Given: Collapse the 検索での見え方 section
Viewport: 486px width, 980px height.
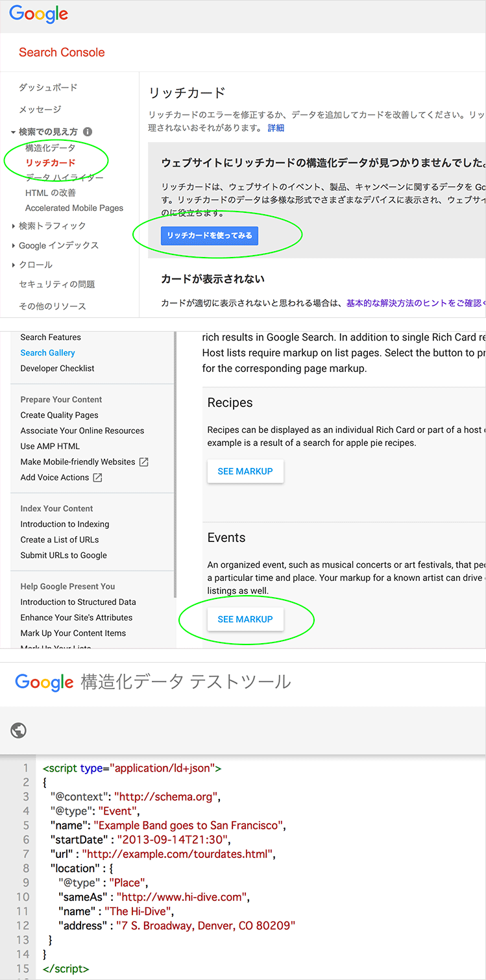Looking at the screenshot, I should click(x=13, y=132).
